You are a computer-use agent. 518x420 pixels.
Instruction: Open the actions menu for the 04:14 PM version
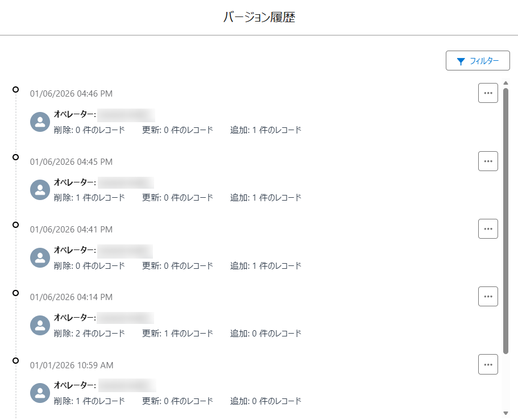pyautogui.click(x=487, y=296)
